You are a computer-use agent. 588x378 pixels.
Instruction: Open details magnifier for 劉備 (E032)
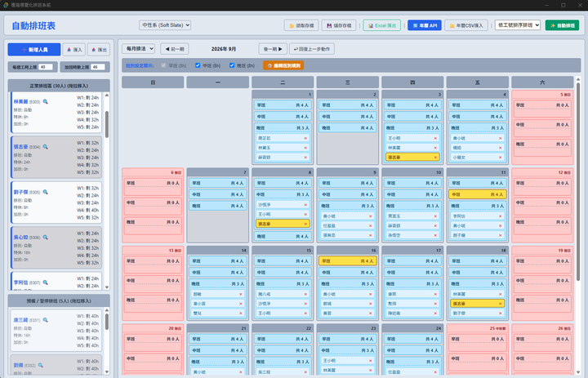(x=41, y=365)
